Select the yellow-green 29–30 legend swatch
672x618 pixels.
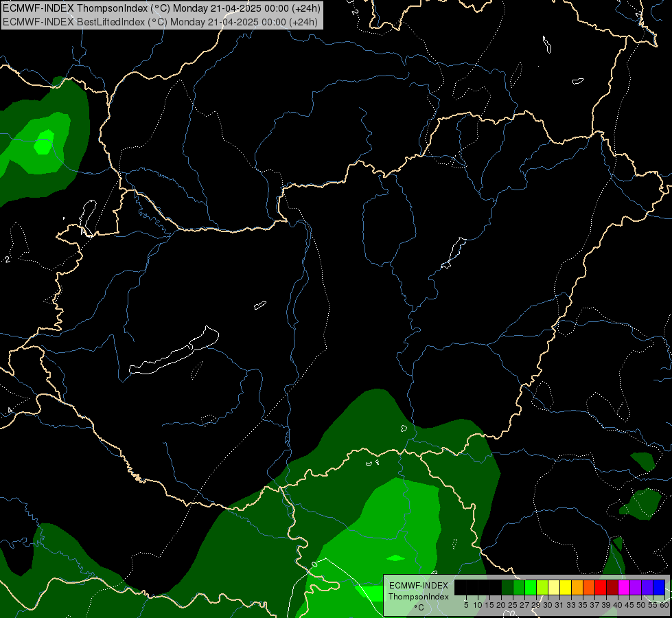(x=542, y=587)
